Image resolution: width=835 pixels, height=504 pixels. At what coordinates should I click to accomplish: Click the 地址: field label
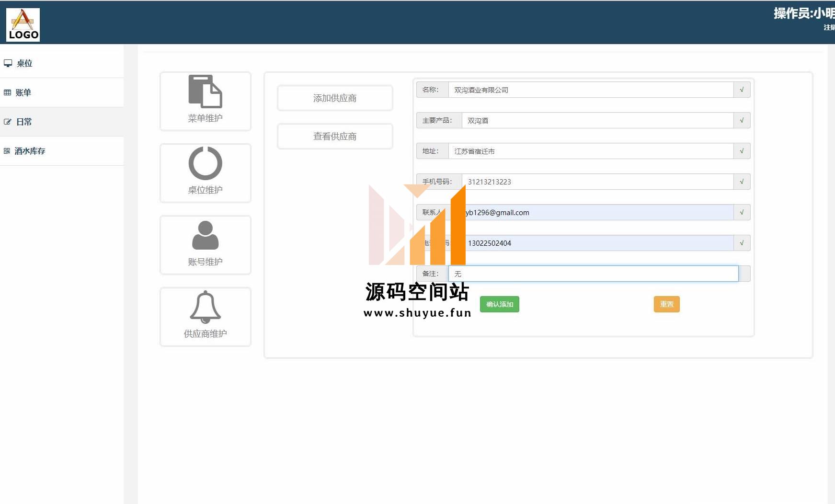432,151
